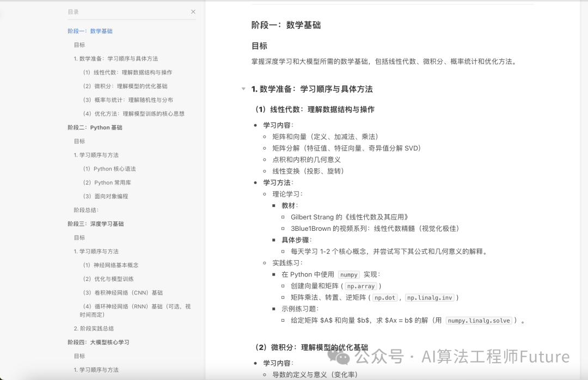
Task: Open '1. 学习顺序与方法' under 阶段四
Action: 96,370
